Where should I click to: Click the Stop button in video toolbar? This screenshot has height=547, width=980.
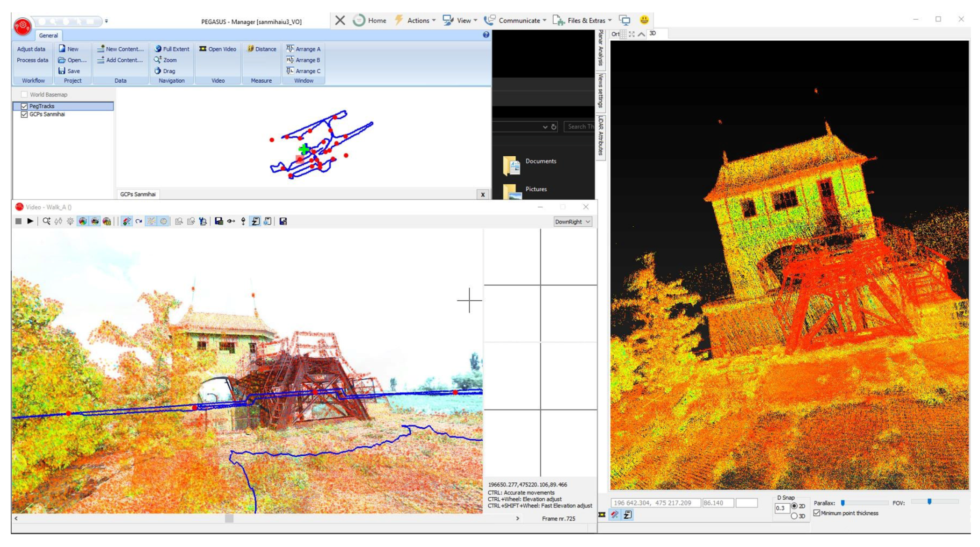point(18,221)
